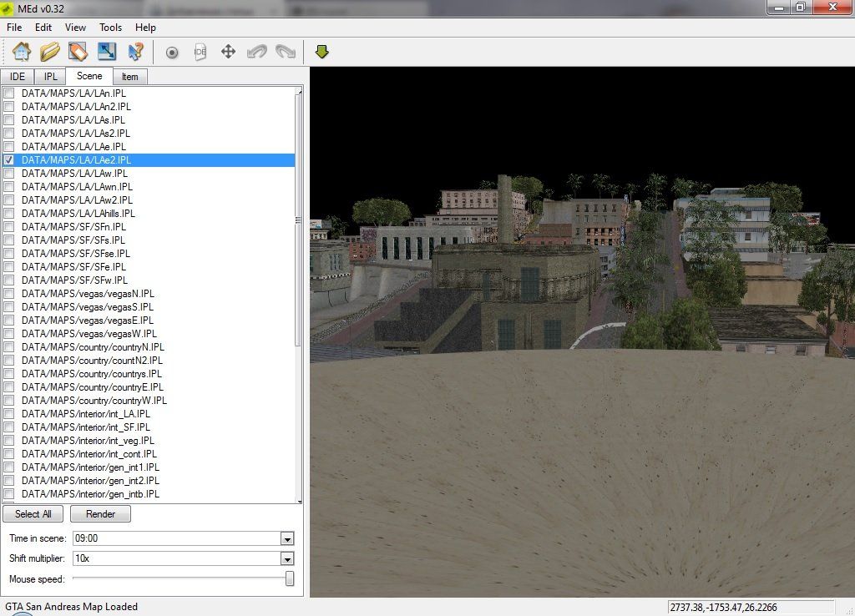
Task: Click the orange tag toolbar icon
Action: tap(78, 52)
